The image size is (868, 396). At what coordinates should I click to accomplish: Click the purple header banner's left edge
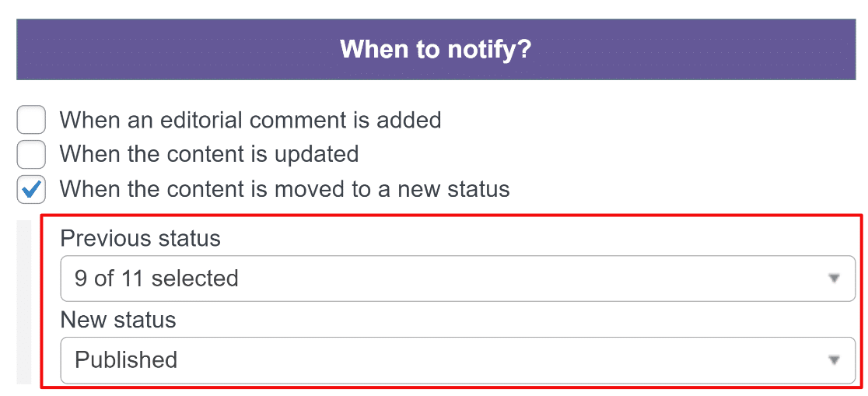click(23, 50)
